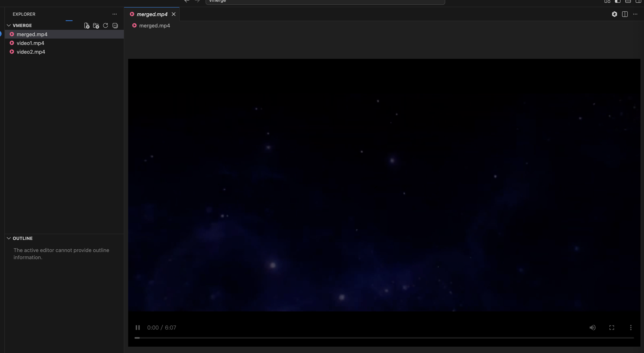This screenshot has width=644, height=353.
Task: Click merged.mp4 in the breadcrumb bar
Action: tap(154, 25)
